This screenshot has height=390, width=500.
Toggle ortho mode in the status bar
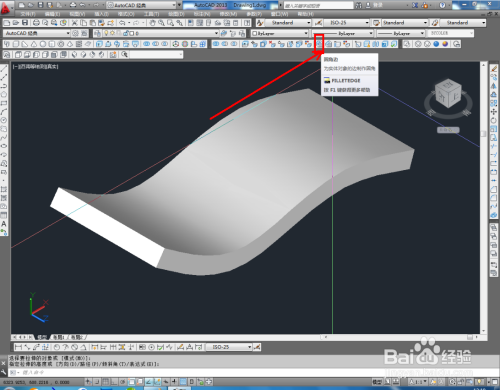click(114, 382)
